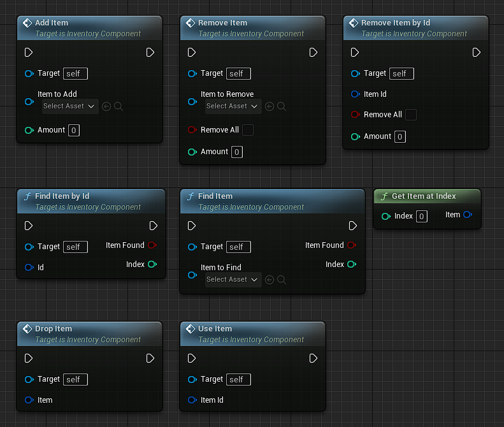Click the Add Item output execution pin
This screenshot has height=427, width=504.
pos(150,52)
